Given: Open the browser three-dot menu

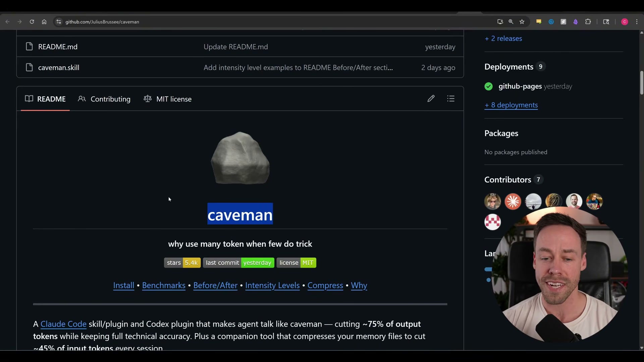Looking at the screenshot, I should (637, 22).
